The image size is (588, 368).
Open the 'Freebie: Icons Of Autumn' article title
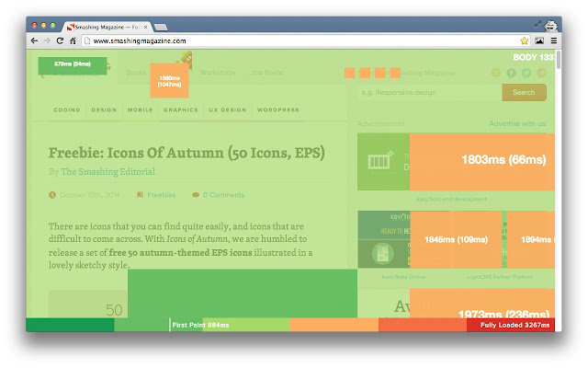[x=187, y=153]
